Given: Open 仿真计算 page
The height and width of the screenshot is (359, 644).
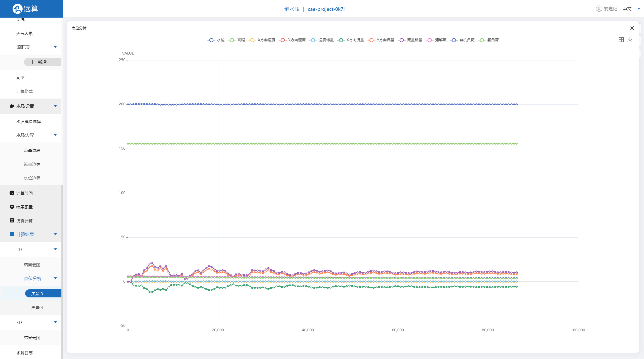Looking at the screenshot, I should point(24,221).
